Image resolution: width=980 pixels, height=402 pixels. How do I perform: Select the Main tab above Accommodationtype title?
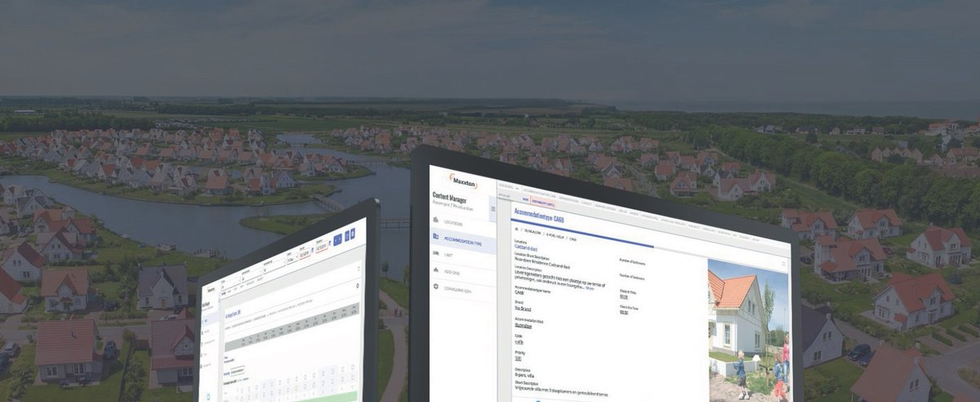[x=525, y=199]
